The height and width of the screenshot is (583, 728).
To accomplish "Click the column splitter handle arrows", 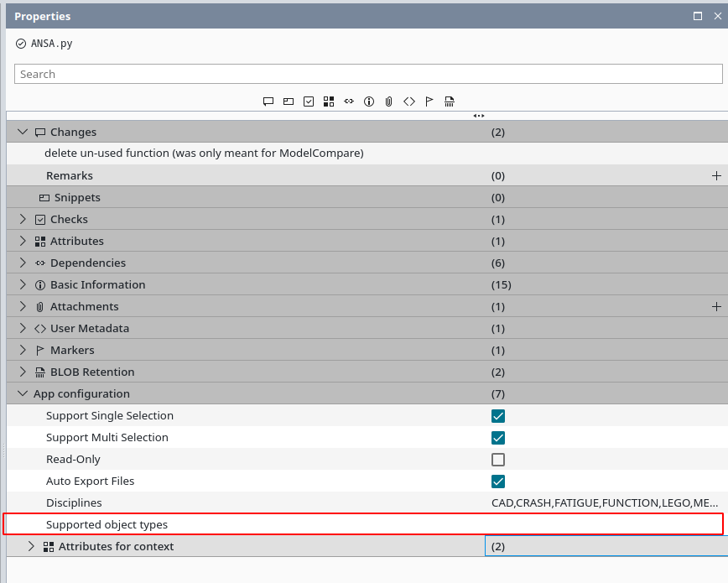I will (x=479, y=116).
